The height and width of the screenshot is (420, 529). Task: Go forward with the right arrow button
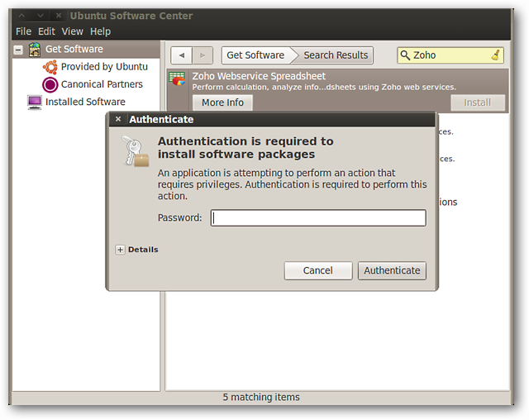(203, 55)
